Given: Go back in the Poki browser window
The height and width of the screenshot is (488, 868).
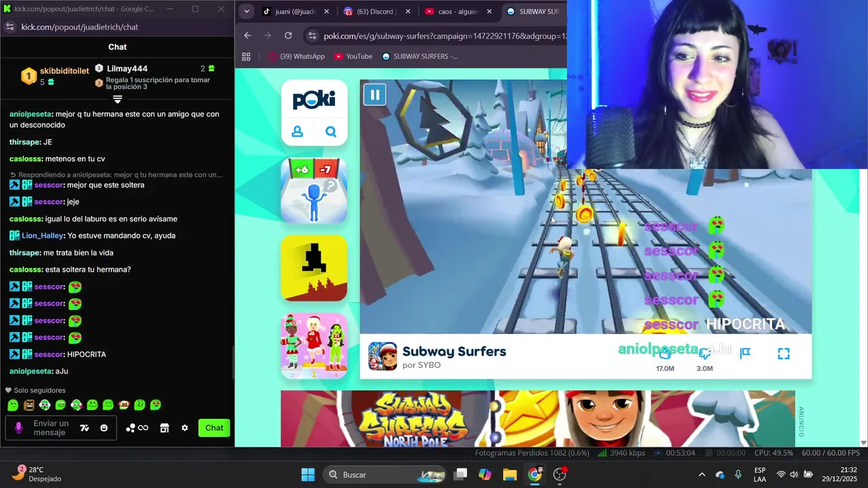Looking at the screenshot, I should (x=248, y=35).
